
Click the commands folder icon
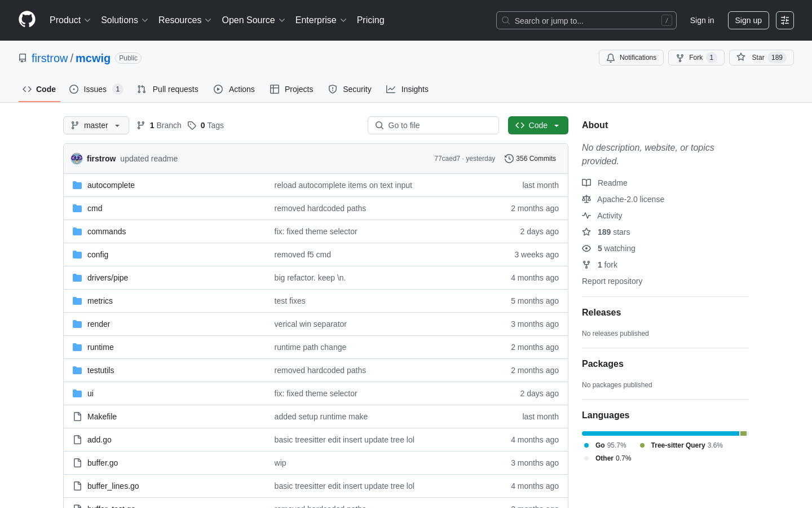pos(77,231)
